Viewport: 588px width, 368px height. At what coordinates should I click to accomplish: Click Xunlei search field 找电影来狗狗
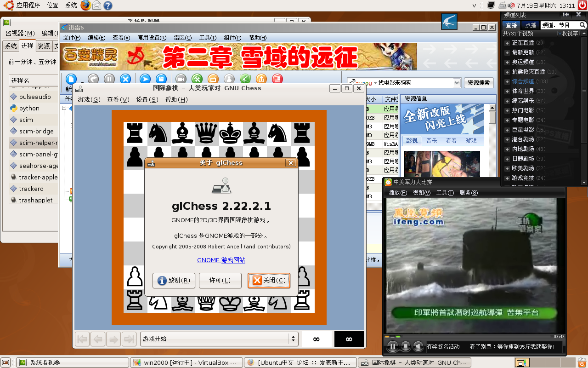coord(415,83)
